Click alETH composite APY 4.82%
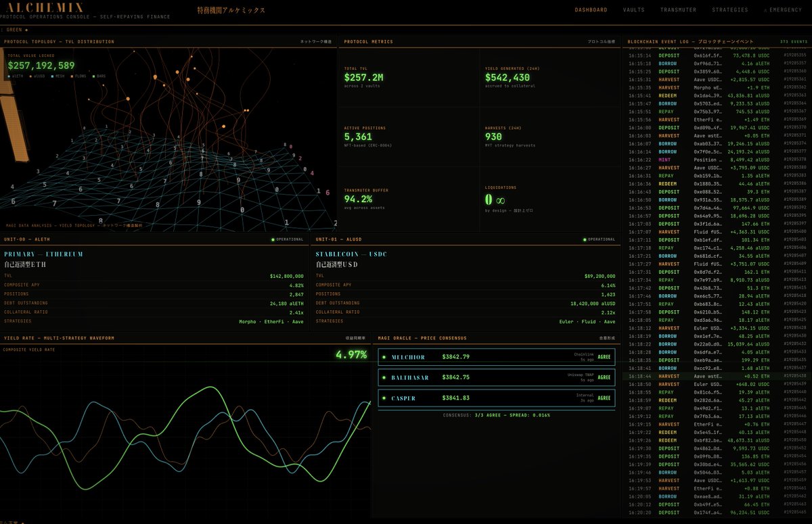 297,285
